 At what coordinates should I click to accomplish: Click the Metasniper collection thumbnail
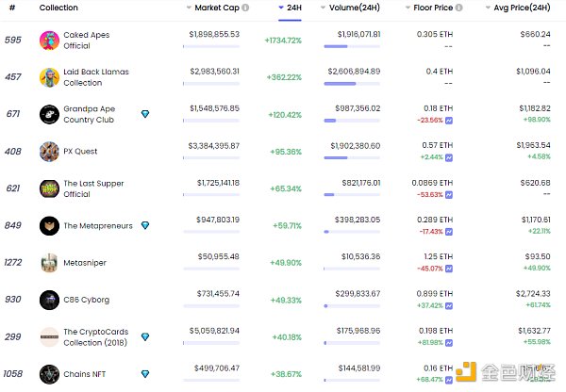click(50, 263)
